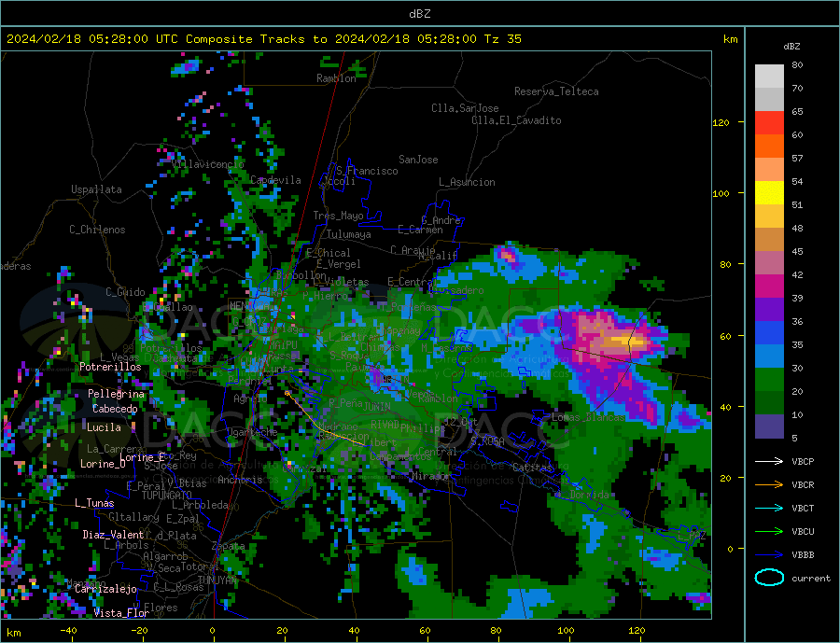Select the bright yellow 54–51 dBZ swatch
The height and width of the screenshot is (643, 840).
769,193
